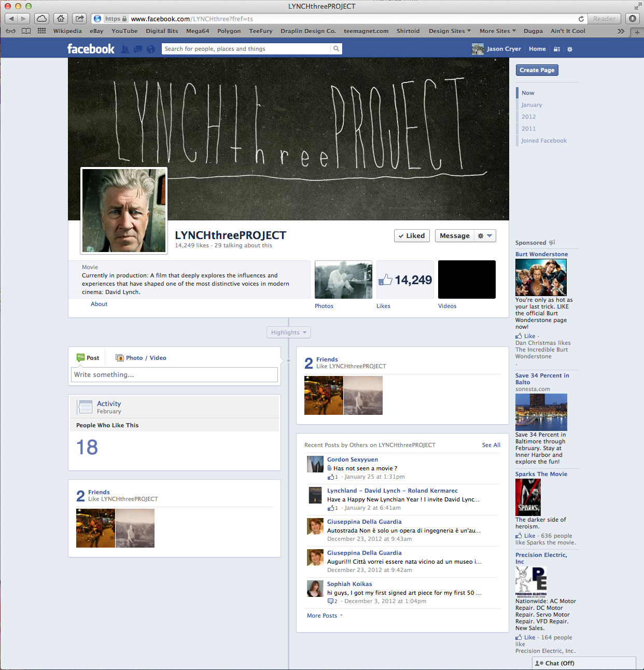Screen dimensions: 644x670
Task: Click the Lynchland – David Lynch post title
Action: (x=392, y=491)
